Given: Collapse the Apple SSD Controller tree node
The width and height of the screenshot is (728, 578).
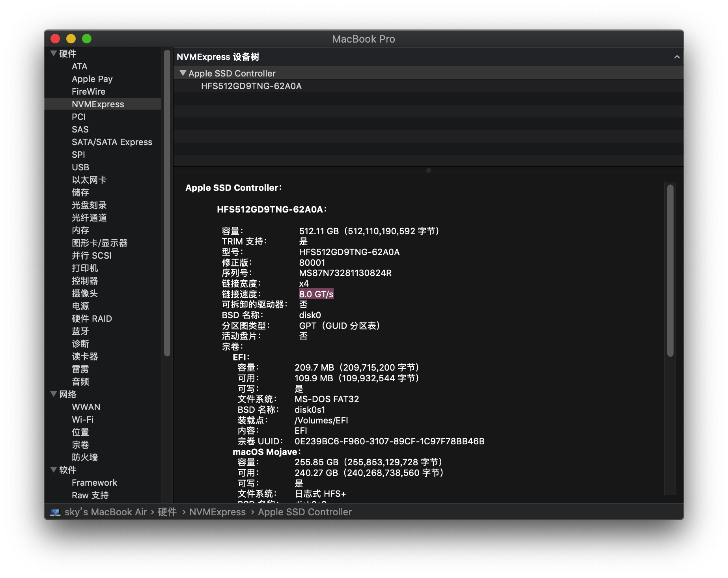Looking at the screenshot, I should click(183, 73).
